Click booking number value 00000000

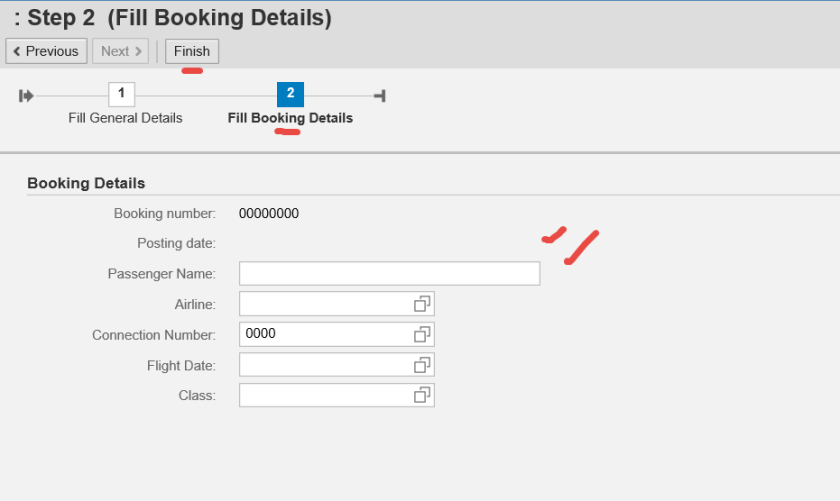point(268,213)
